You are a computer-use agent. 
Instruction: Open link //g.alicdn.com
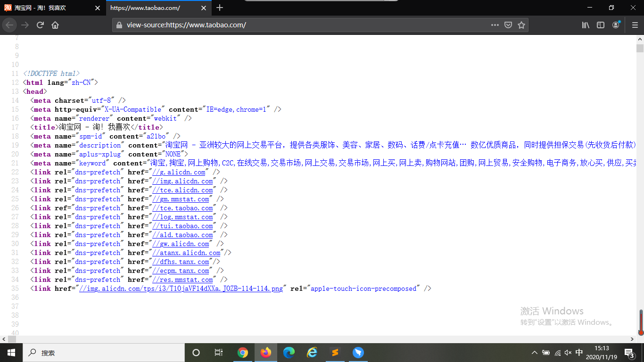pos(179,173)
